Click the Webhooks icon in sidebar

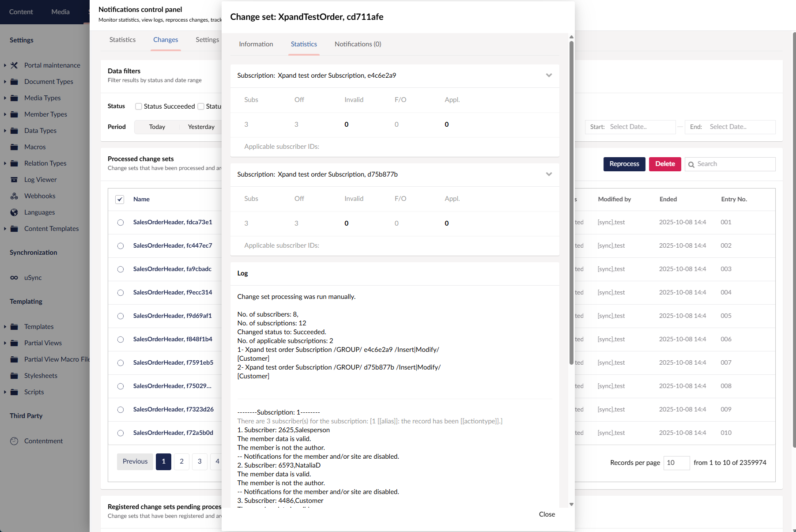(14, 196)
